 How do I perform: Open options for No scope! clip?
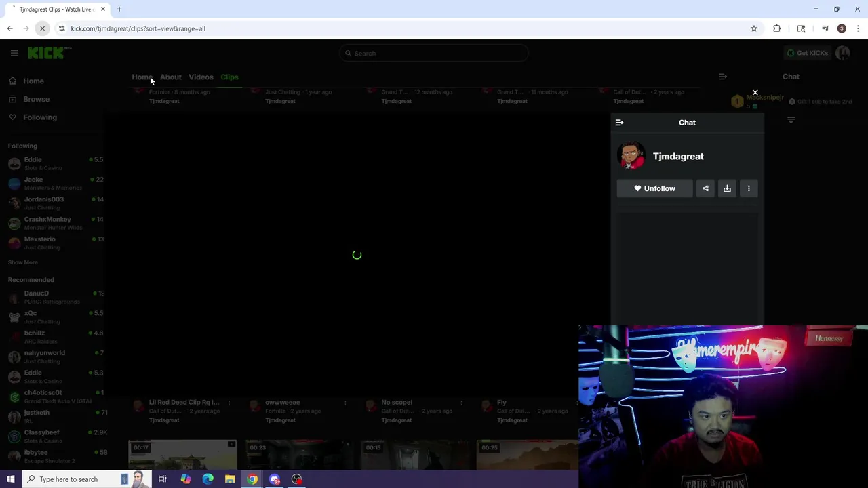pyautogui.click(x=461, y=403)
